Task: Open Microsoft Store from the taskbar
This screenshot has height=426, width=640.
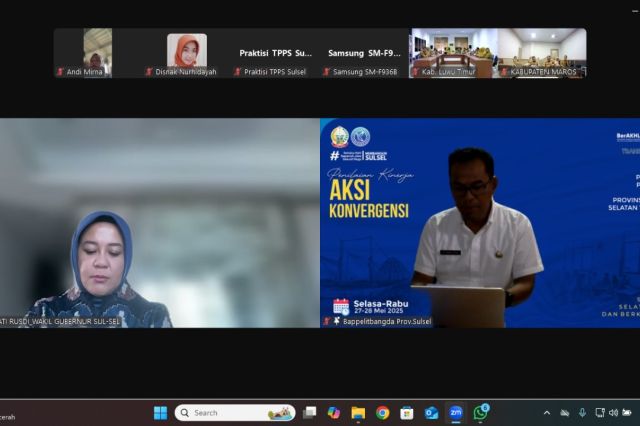Action: 407,413
